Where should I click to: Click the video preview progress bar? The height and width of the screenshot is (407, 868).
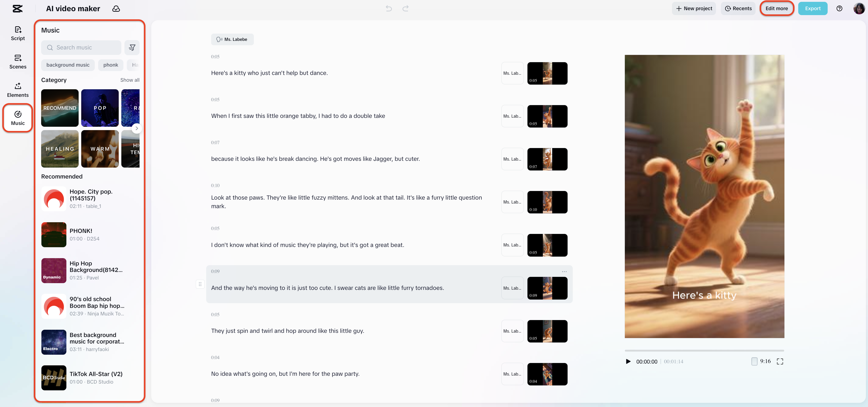[704, 350]
